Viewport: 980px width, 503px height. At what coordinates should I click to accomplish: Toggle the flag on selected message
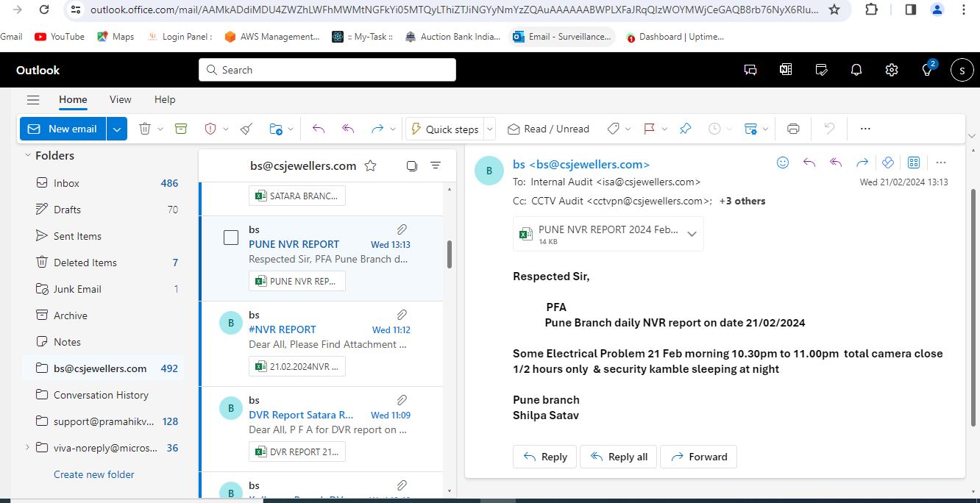[x=649, y=129]
